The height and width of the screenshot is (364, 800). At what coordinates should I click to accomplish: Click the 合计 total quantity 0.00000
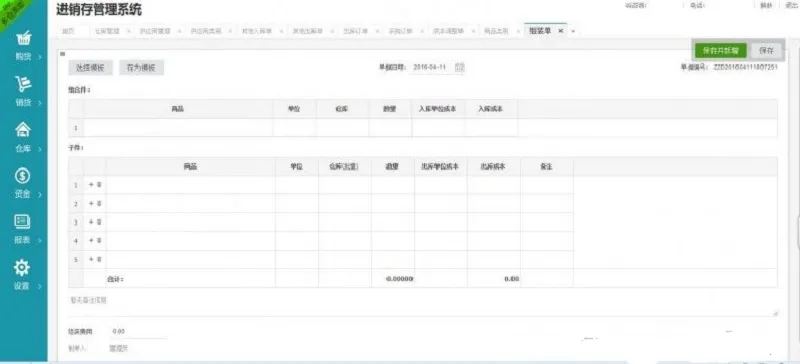click(399, 279)
